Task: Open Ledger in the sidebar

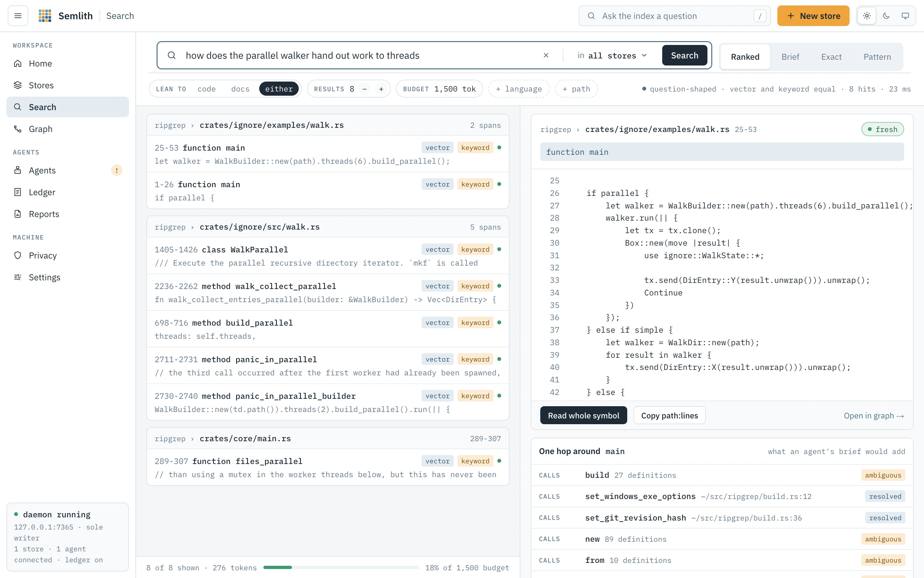Action: pyautogui.click(x=68, y=192)
